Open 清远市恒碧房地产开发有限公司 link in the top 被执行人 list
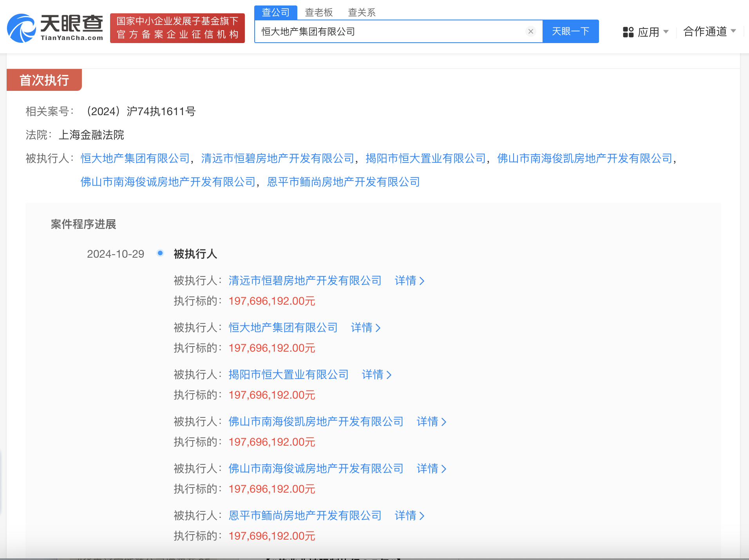 [278, 158]
